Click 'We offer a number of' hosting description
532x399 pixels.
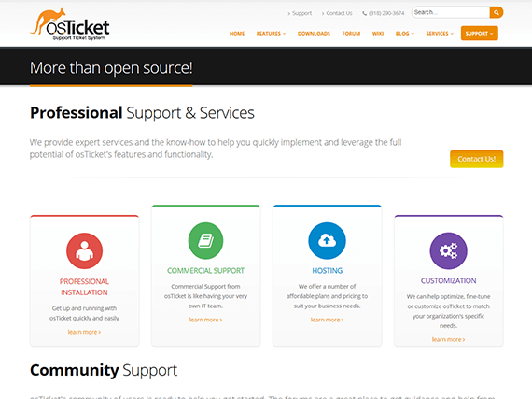tap(327, 296)
